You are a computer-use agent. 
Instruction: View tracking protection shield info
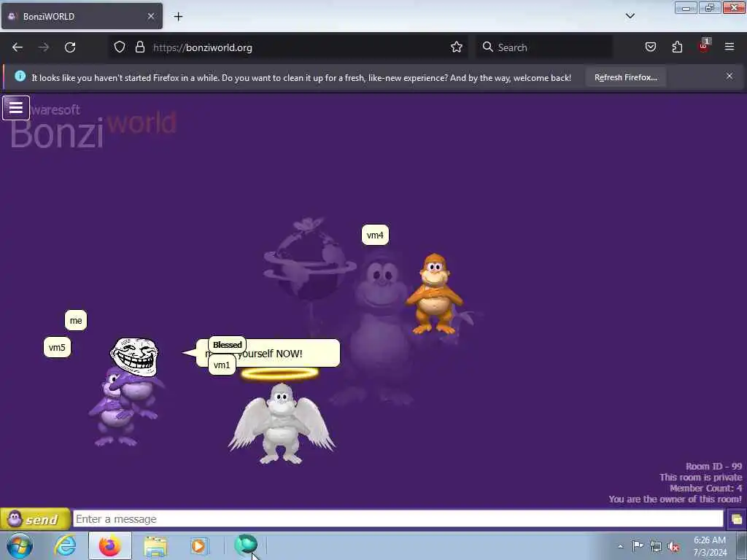point(120,47)
